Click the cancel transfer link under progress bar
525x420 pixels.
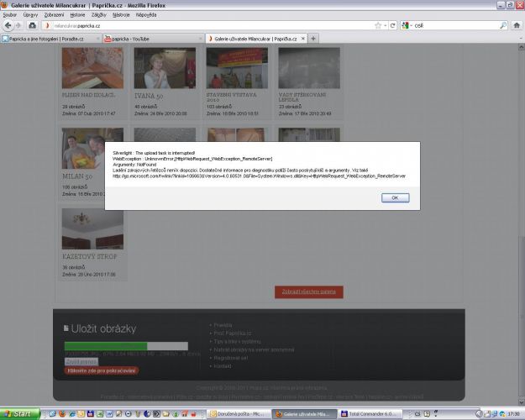[81, 362]
